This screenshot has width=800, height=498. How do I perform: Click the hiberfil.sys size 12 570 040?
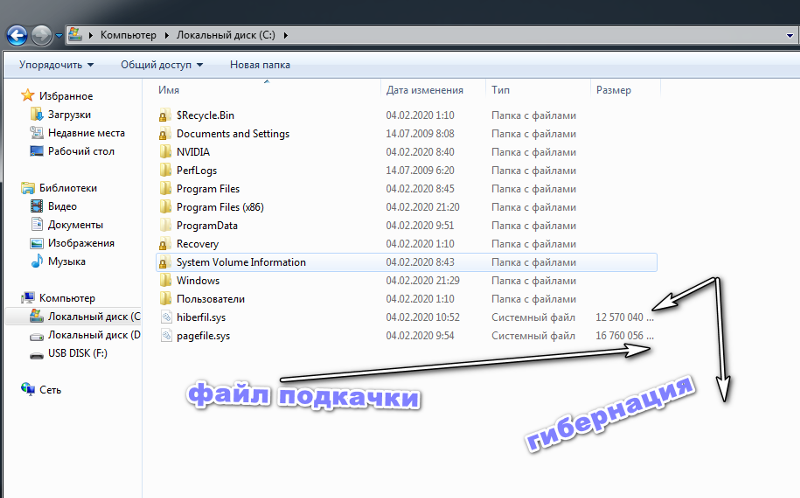tap(624, 317)
